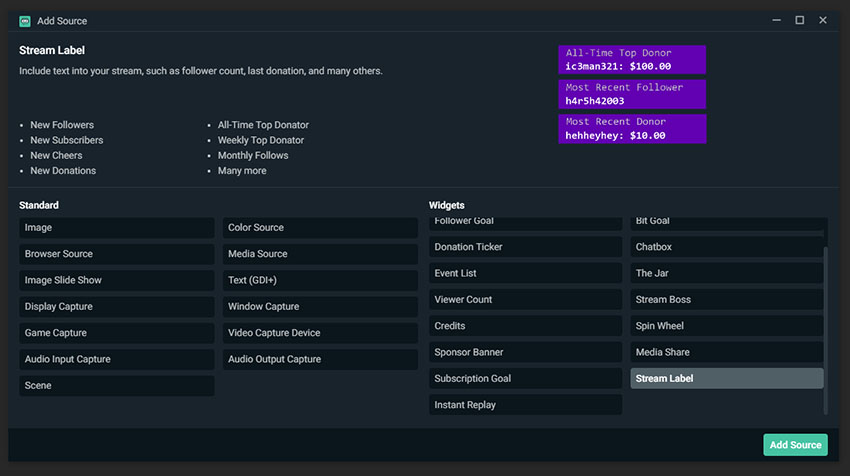Choose the Chatbox widget
Screen dimensions: 850x476
coord(726,247)
